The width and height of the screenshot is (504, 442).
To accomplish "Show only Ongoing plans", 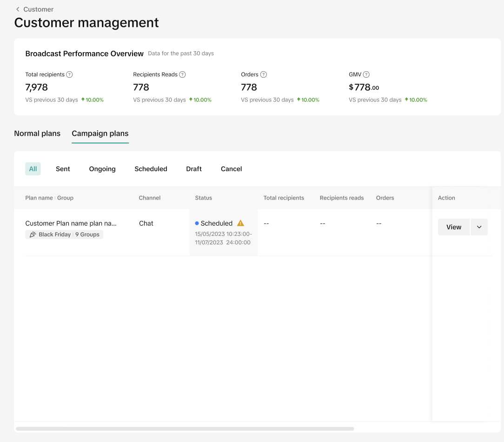I will click(102, 169).
